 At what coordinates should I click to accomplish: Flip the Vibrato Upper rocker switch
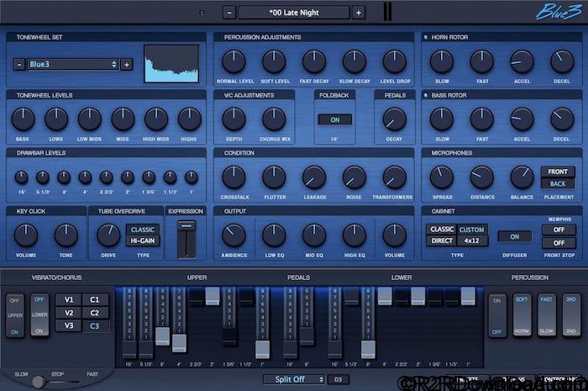[x=14, y=315]
